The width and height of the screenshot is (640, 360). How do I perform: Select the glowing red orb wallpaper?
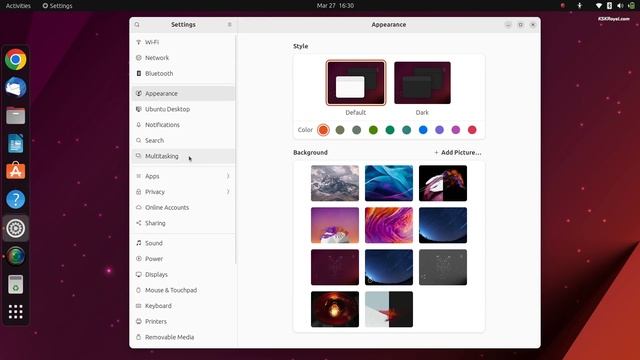pyautogui.click(x=335, y=309)
